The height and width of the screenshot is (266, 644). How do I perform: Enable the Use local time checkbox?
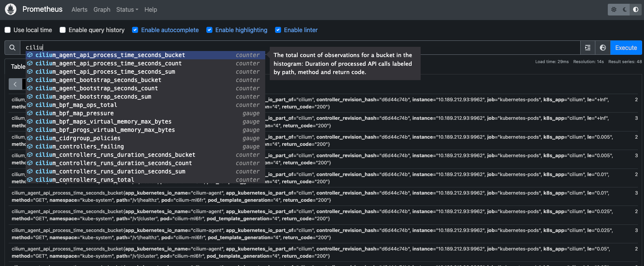click(8, 30)
